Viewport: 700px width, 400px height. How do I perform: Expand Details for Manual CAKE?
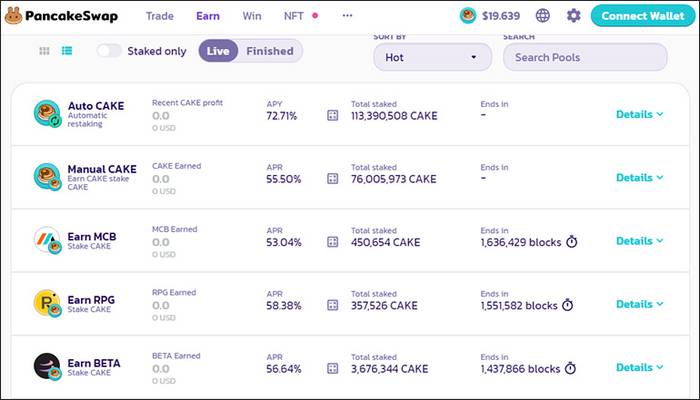640,178
